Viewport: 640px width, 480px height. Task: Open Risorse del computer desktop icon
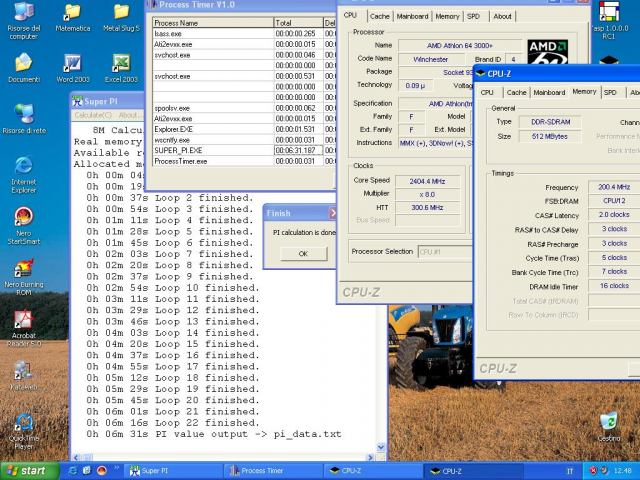pyautogui.click(x=23, y=20)
